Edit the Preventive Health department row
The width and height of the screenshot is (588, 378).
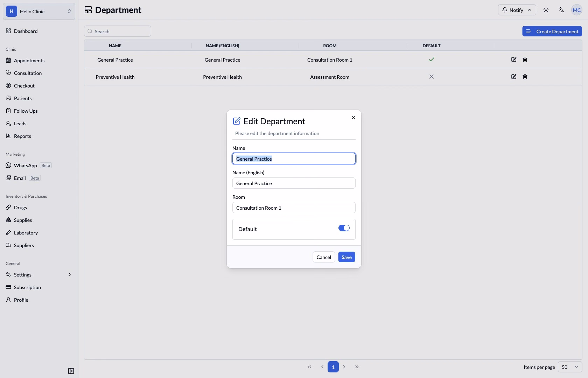(x=514, y=77)
